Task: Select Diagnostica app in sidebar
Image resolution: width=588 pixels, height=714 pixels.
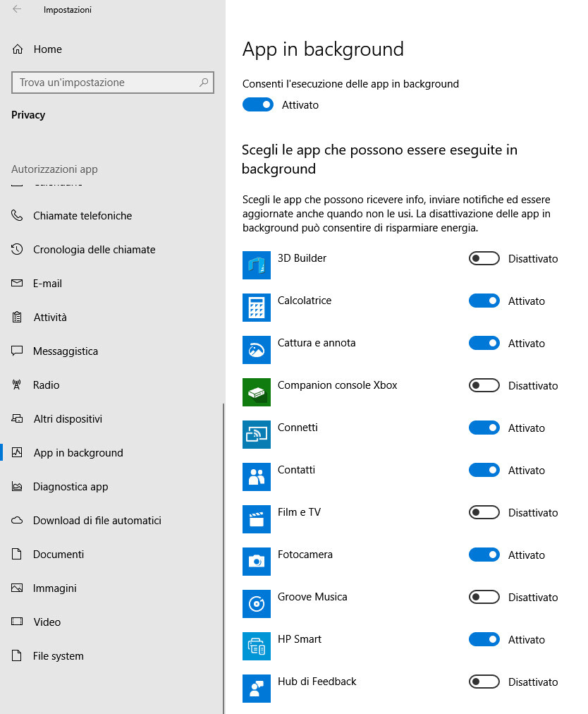Action: pyautogui.click(x=111, y=486)
